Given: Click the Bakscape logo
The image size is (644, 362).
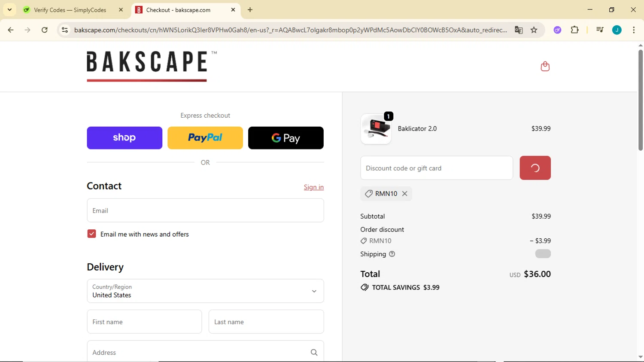Looking at the screenshot, I should (152, 66).
